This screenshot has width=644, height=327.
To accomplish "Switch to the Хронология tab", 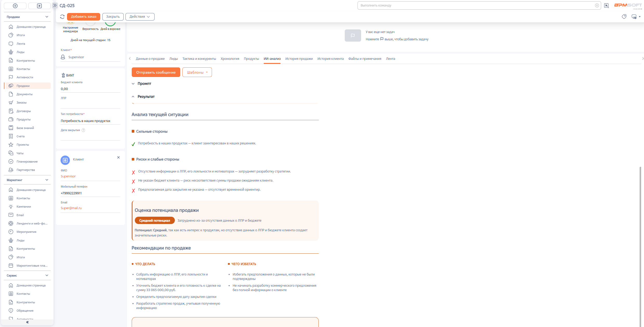I will point(230,59).
